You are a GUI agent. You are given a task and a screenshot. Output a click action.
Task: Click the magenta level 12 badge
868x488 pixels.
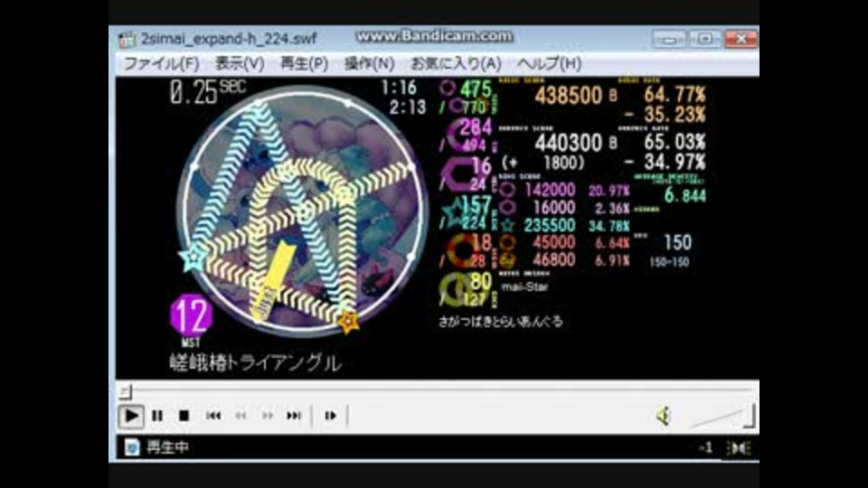coord(192,315)
